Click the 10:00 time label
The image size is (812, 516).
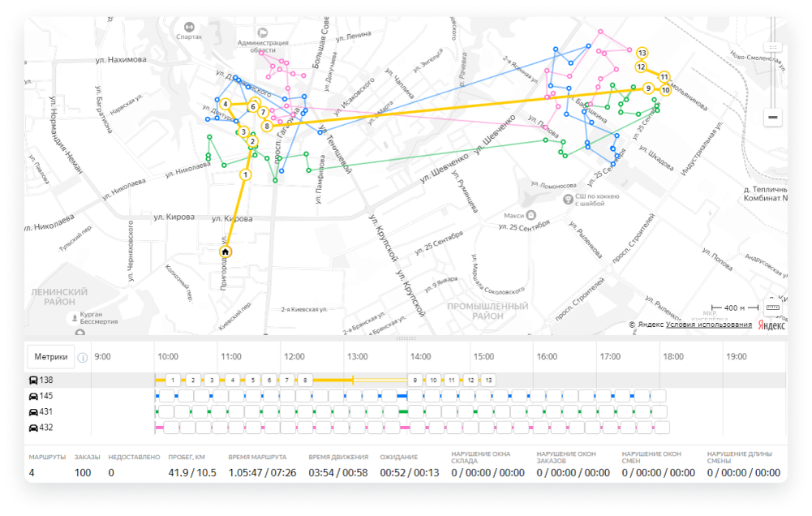[x=168, y=357]
